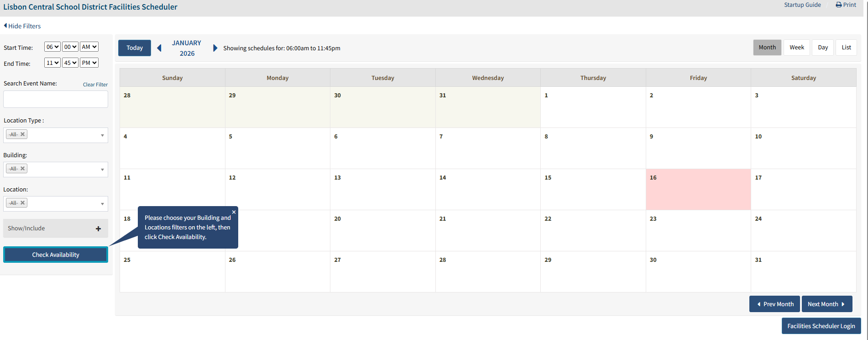Open the Building dropdown arrow
This screenshot has width=868, height=340.
click(102, 170)
